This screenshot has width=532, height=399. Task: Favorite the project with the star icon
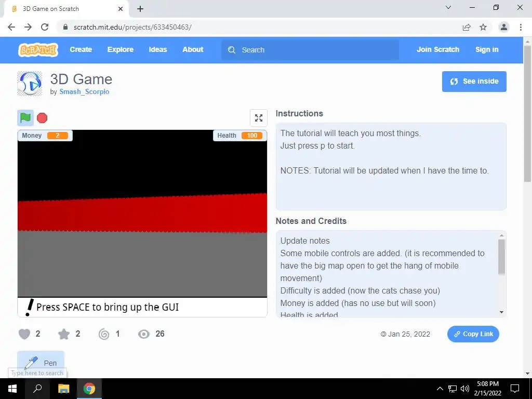[64, 334]
